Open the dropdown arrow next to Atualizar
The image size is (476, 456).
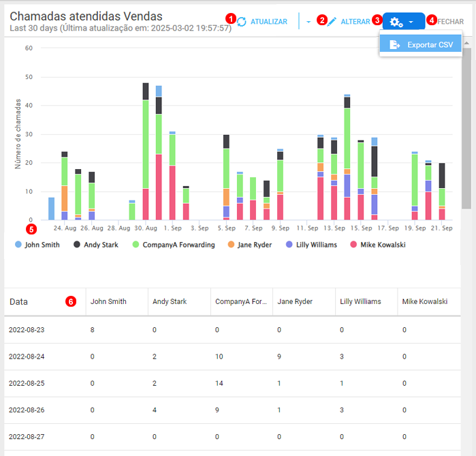tap(308, 22)
